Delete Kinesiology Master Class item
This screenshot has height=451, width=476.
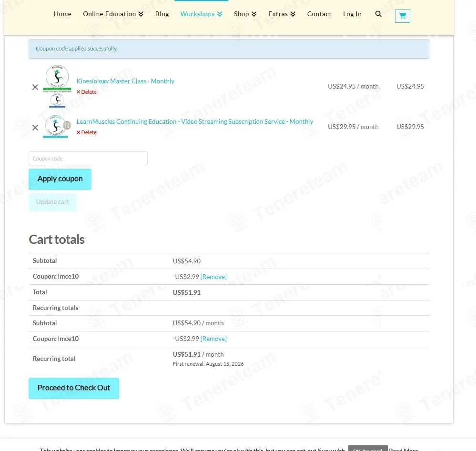coord(87,92)
